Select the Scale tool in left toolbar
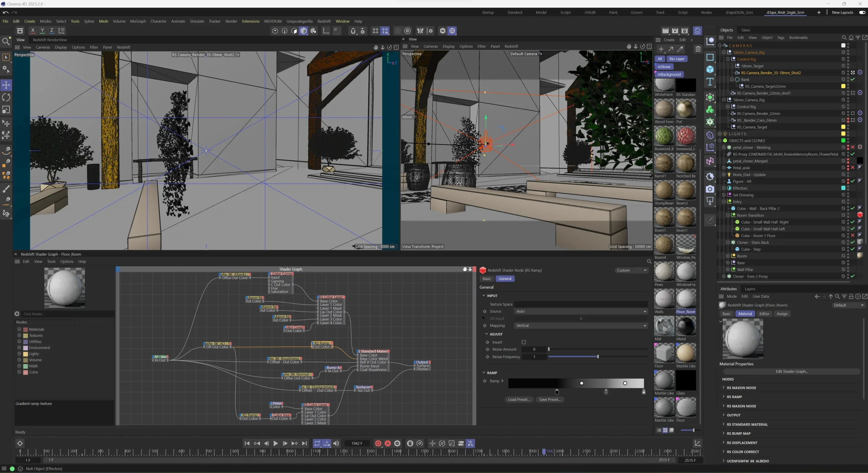 pos(6,110)
